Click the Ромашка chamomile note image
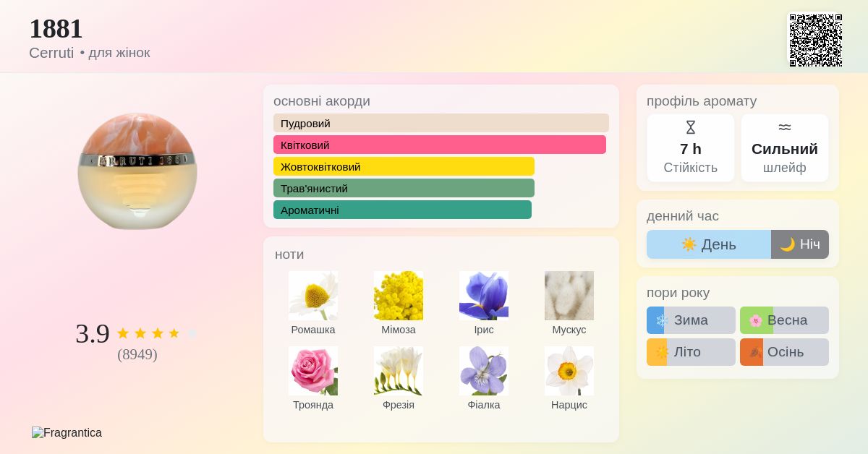This screenshot has height=454, width=868. click(x=313, y=296)
